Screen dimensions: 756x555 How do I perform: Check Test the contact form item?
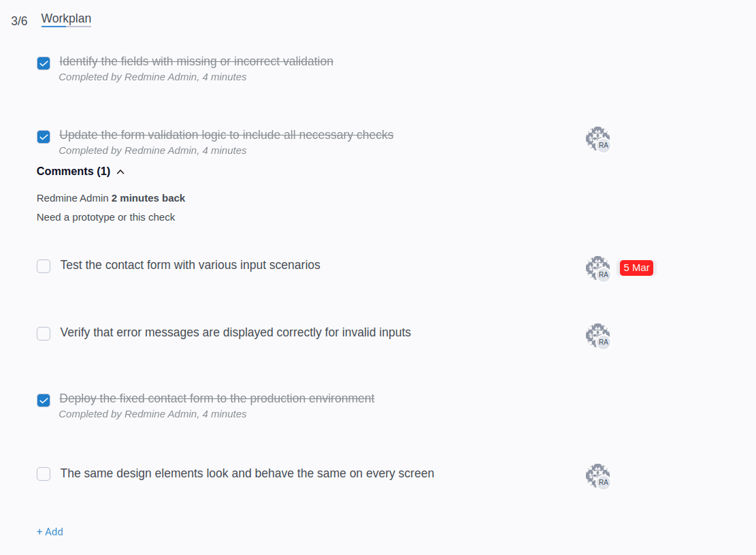click(44, 266)
